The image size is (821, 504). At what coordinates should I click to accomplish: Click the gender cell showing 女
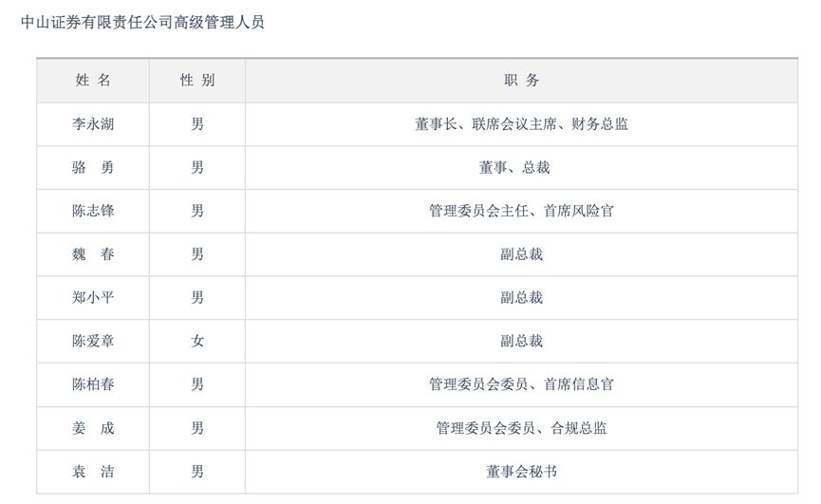coord(197,341)
